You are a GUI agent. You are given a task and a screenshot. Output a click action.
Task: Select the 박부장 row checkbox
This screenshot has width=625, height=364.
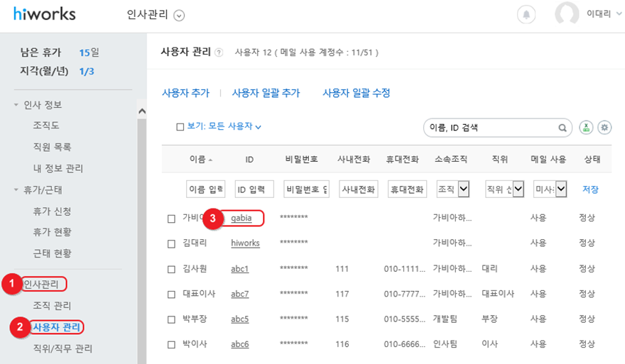pyautogui.click(x=171, y=319)
